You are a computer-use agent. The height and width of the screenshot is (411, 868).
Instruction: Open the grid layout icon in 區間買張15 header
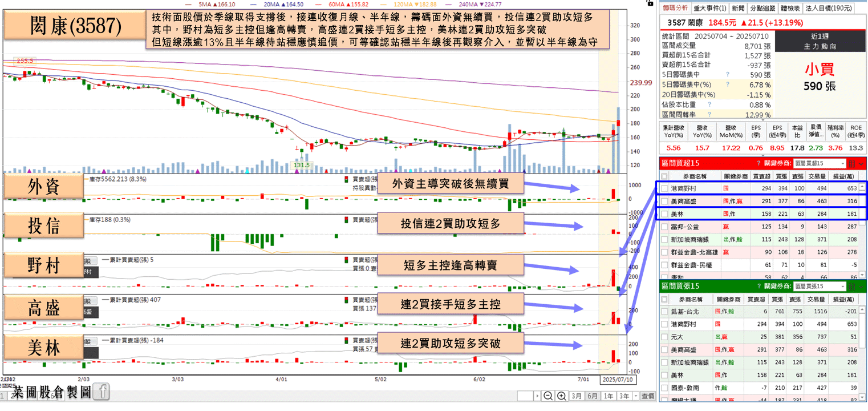click(x=852, y=286)
